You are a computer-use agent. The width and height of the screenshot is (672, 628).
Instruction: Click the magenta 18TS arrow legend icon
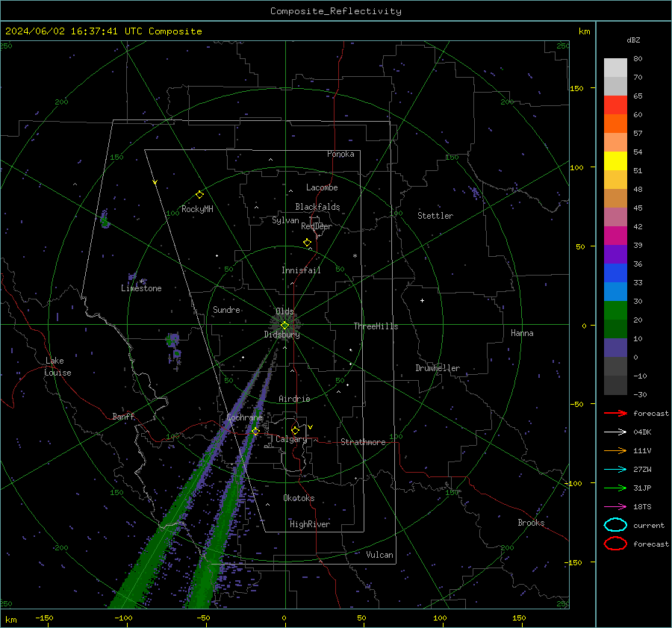pos(615,506)
